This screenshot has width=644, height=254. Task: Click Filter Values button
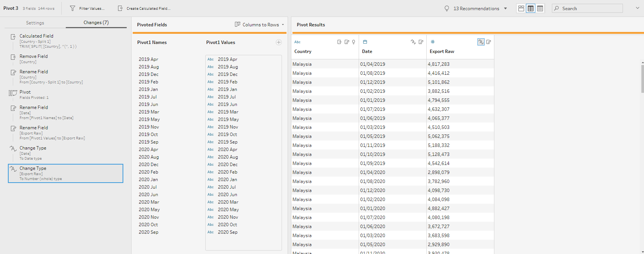[88, 8]
